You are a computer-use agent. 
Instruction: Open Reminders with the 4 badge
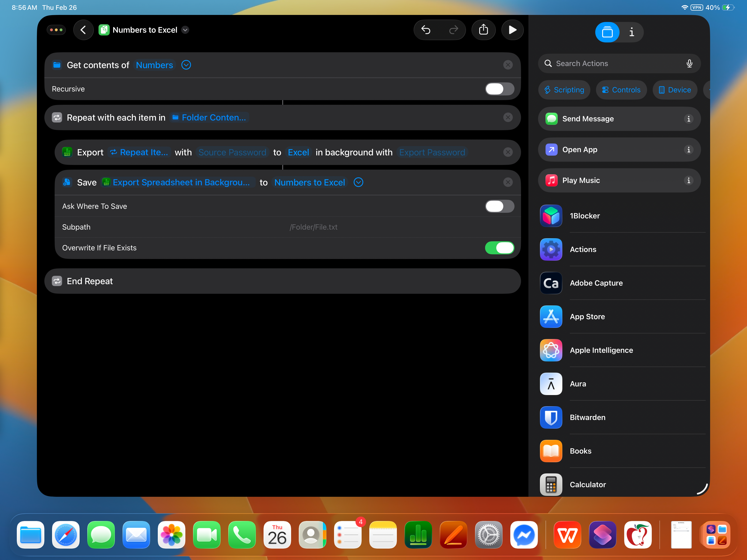click(348, 535)
